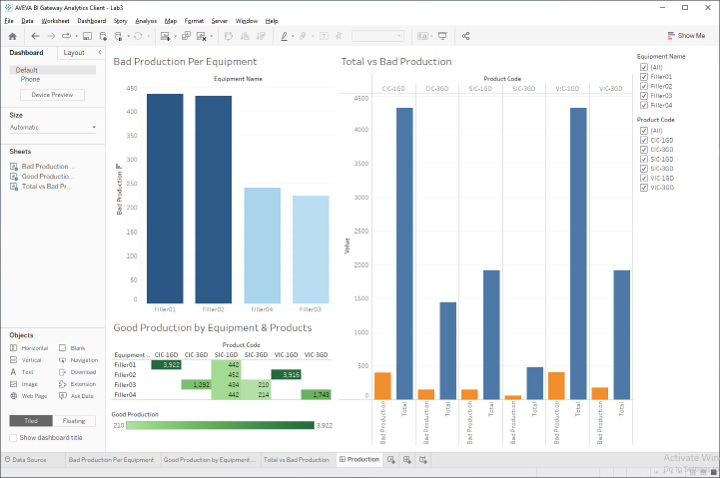Enable Show dashboard title checkbox
Viewport: 720px width, 478px height.
click(14, 438)
